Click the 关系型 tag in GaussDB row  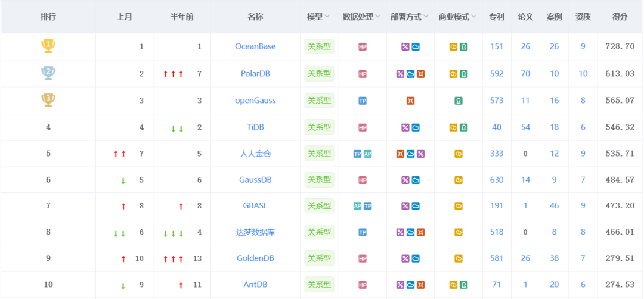click(319, 180)
